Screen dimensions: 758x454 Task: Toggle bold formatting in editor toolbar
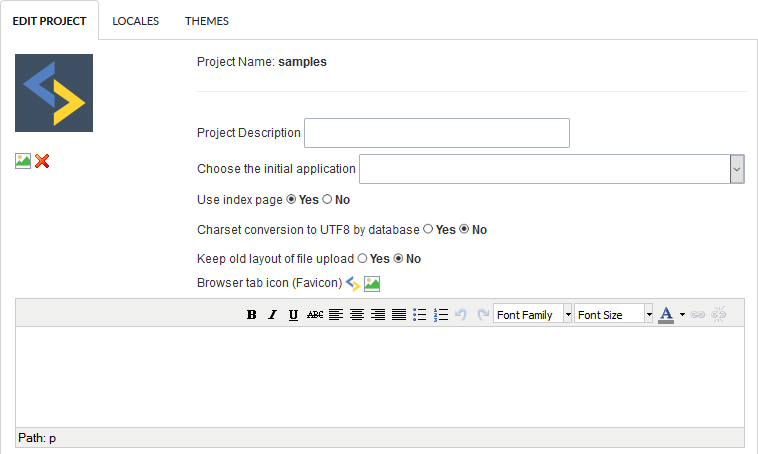tap(252, 315)
